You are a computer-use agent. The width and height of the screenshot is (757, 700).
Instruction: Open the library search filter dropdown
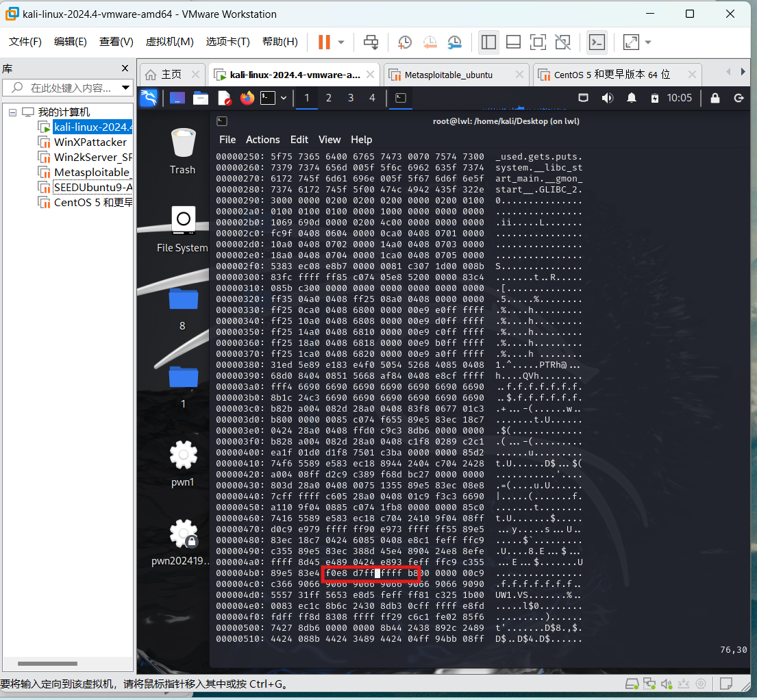click(x=126, y=88)
